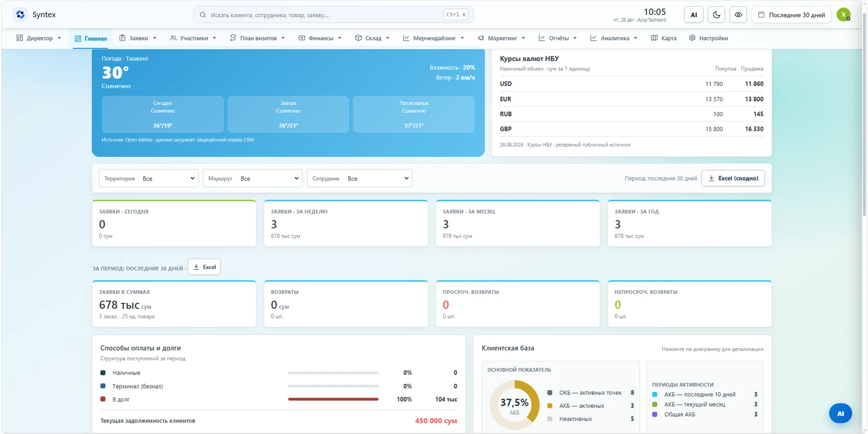This screenshot has width=868, height=434.
Task: Click the Склад box icon
Action: tap(358, 38)
